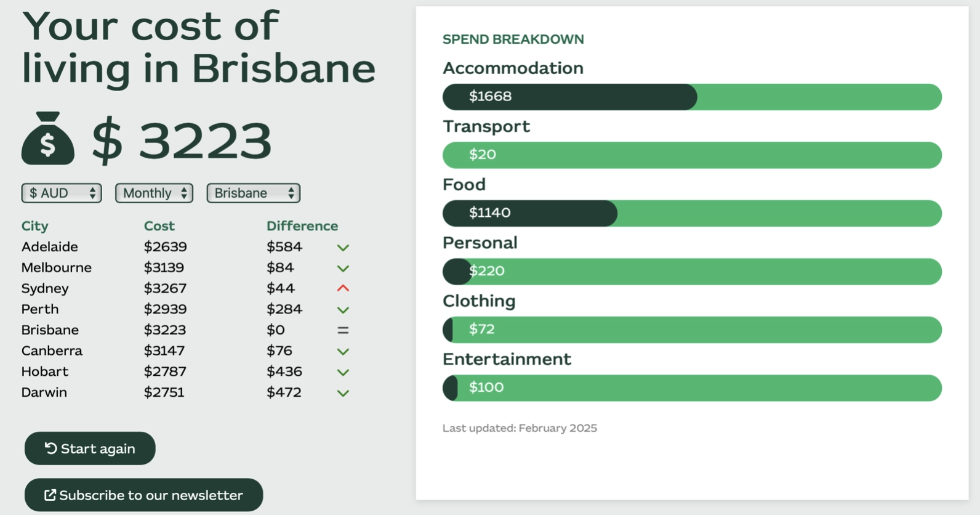Click the Entertainment $100 spend bar
The width and height of the screenshot is (980, 515).
pos(691,388)
